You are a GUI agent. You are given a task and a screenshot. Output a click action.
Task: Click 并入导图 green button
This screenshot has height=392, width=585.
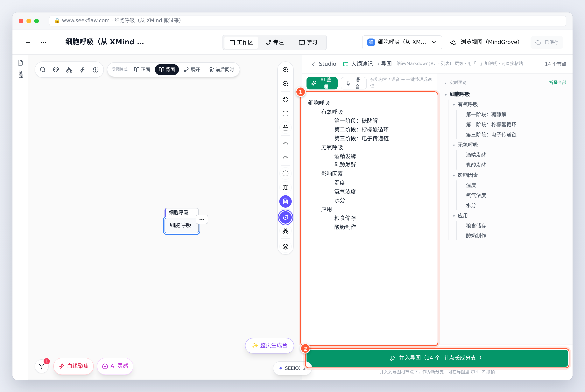coord(437,358)
